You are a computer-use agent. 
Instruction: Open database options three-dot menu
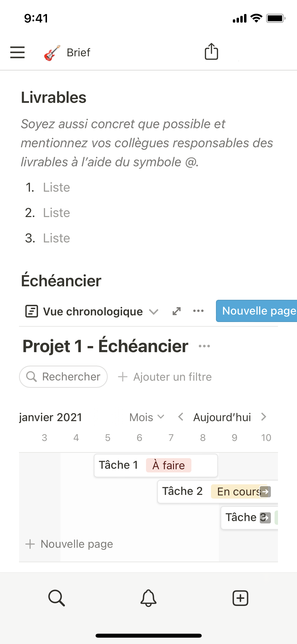coord(198,311)
